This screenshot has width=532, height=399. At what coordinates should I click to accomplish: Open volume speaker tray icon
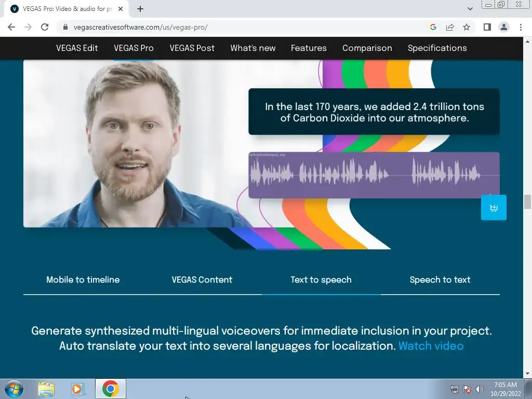(480, 389)
